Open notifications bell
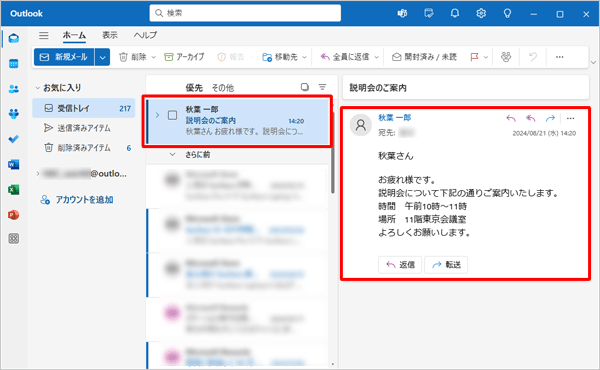Viewport: 600px width, 370px height. tap(455, 14)
